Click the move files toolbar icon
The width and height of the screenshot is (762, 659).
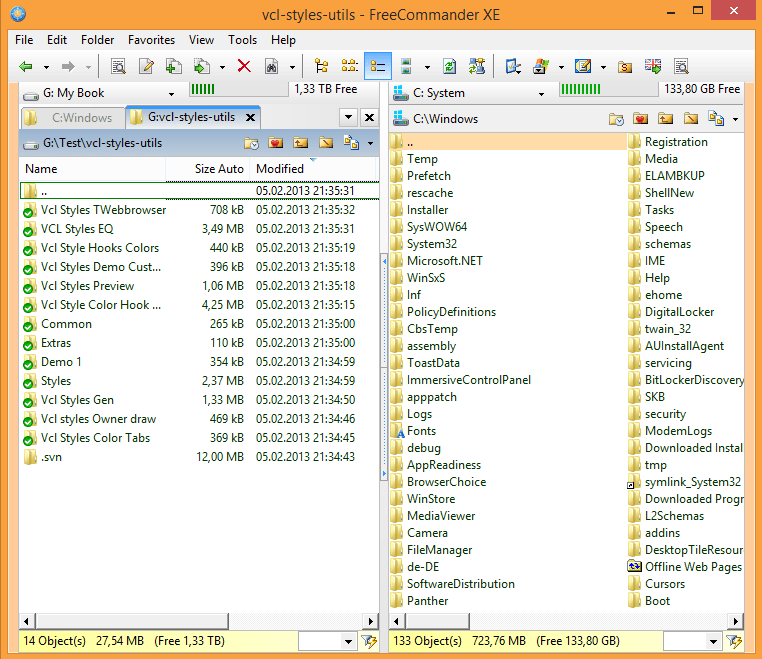click(x=202, y=67)
